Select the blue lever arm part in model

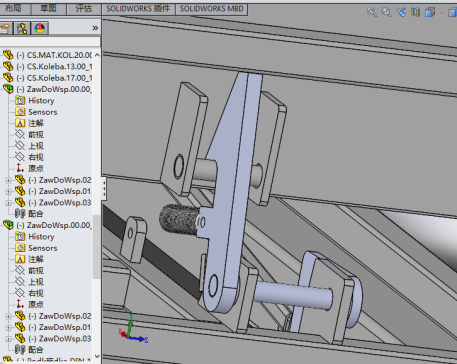tap(231, 192)
